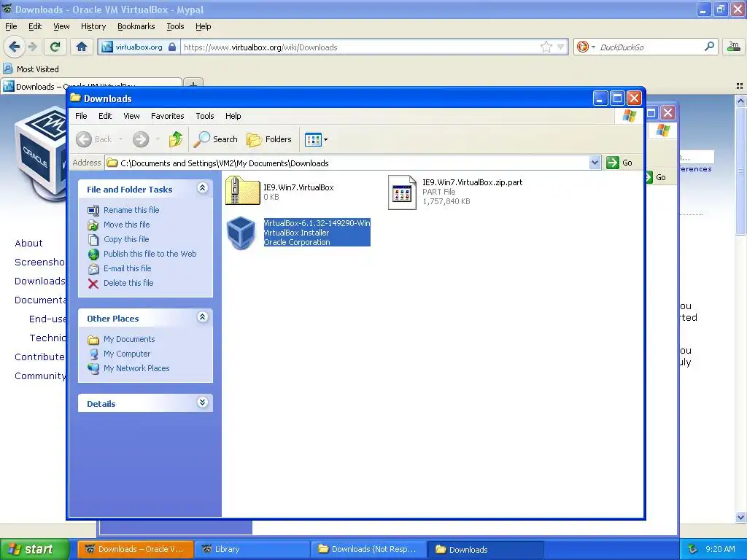
Task: Click the browser page scrollbar up arrow
Action: [740, 101]
